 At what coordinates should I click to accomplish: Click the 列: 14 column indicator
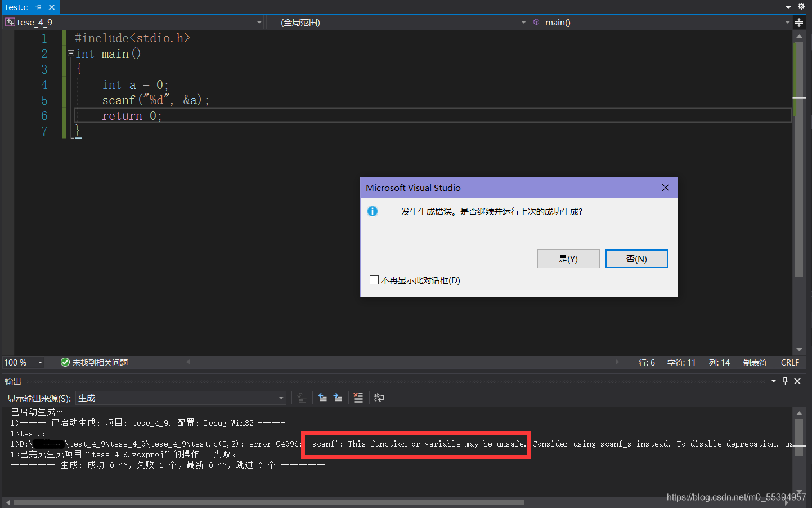(719, 363)
